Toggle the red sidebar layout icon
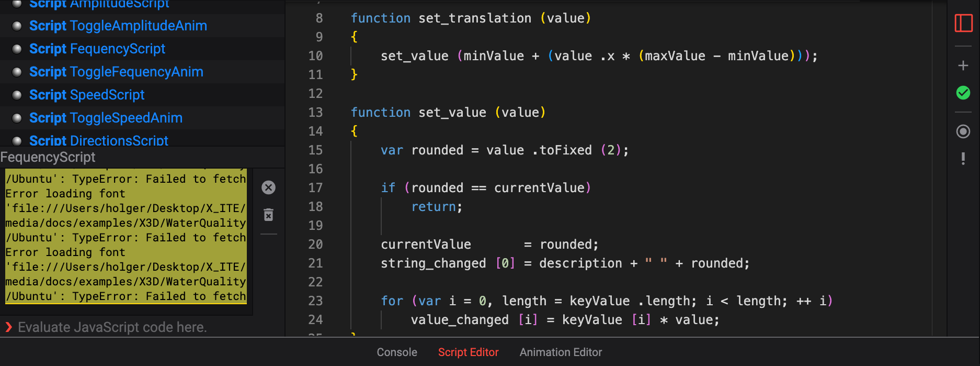980x366 pixels. 963,23
